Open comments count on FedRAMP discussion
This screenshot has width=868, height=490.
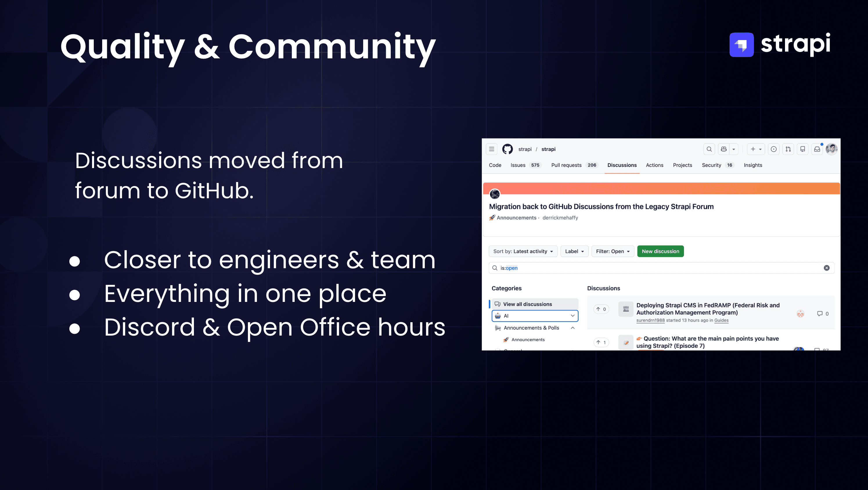[x=823, y=314]
